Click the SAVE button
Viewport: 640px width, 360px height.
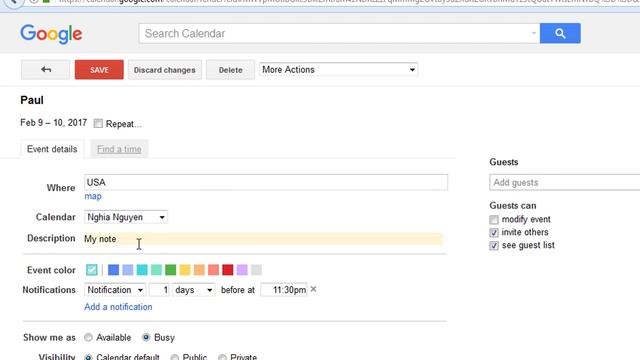tap(99, 70)
